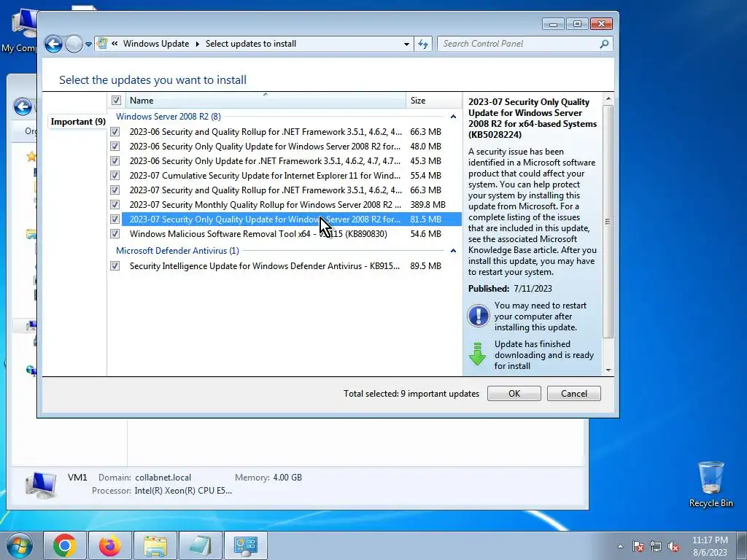
Task: Go back to Windows Update page
Action: point(53,44)
